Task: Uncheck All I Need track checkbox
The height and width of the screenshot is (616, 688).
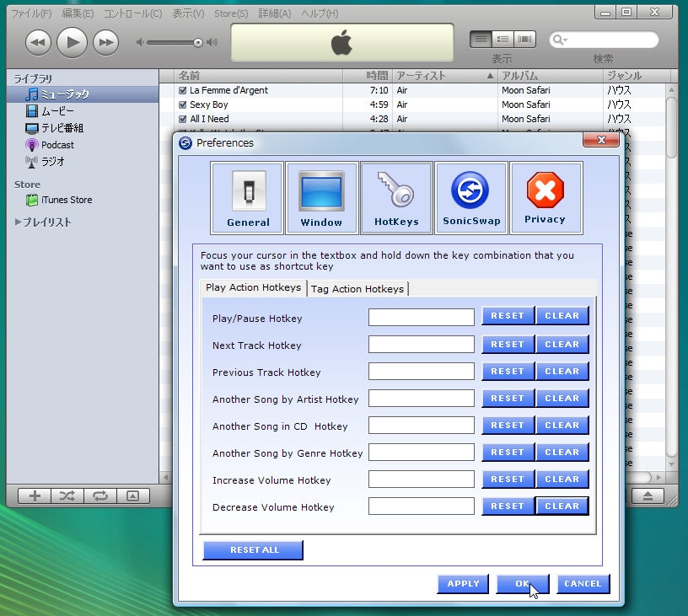Action: 182,120
